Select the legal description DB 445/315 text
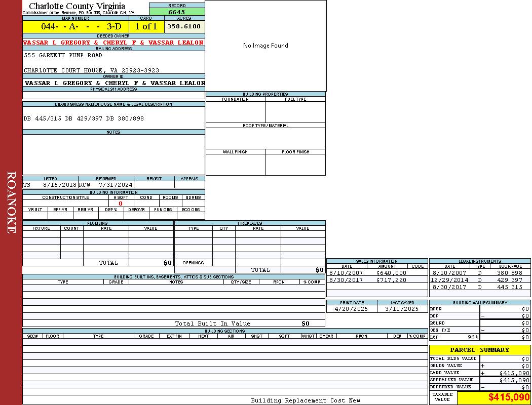The image size is (532, 405). pos(84,118)
